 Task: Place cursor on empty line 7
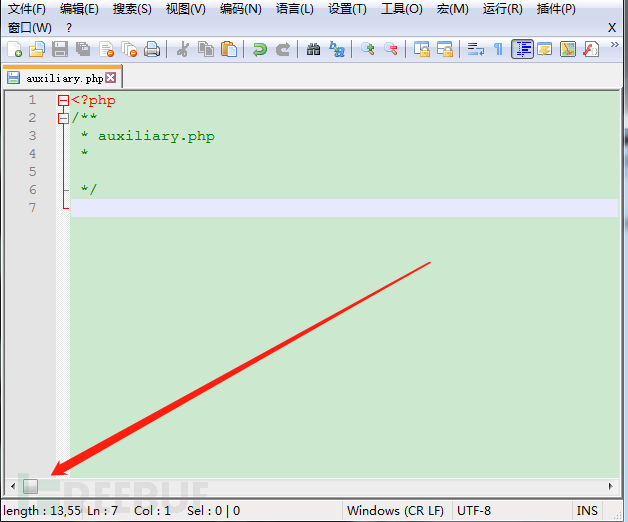(344, 208)
